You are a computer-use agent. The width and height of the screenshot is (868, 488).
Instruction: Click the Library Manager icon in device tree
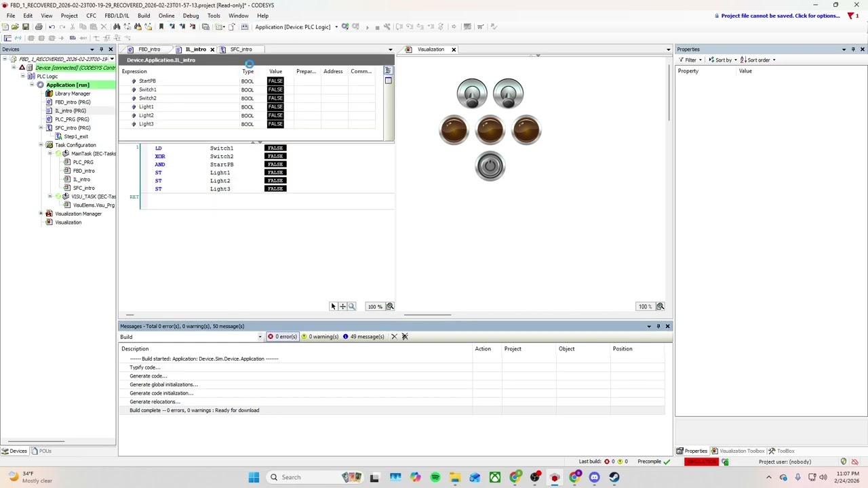[49, 94]
